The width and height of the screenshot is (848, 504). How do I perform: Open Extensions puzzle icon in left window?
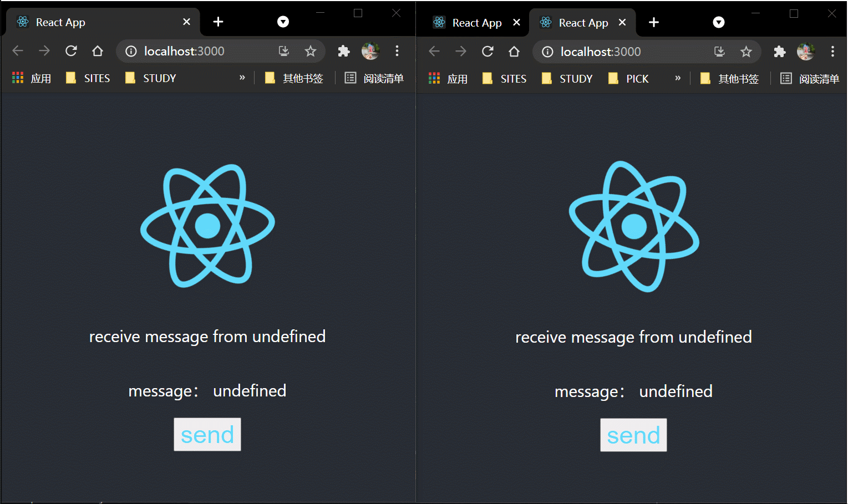click(x=344, y=51)
